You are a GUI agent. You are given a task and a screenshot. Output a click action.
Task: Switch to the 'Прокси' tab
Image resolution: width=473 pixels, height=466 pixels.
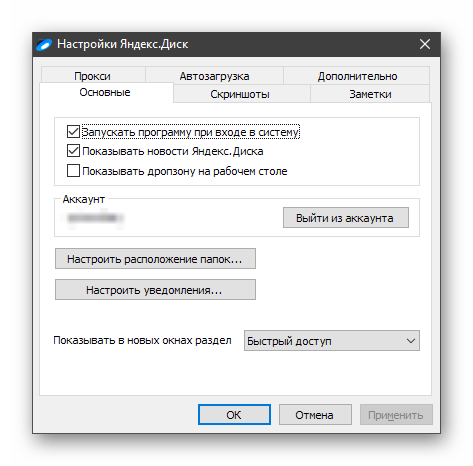92,76
